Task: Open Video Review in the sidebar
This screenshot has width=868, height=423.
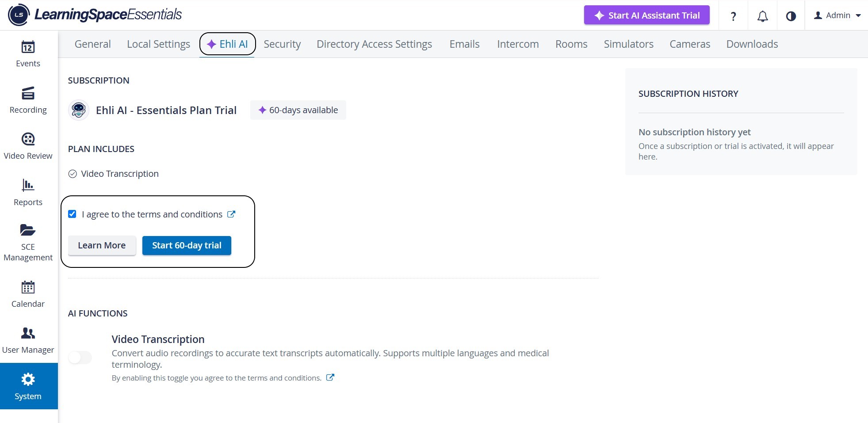Action: coord(28,146)
